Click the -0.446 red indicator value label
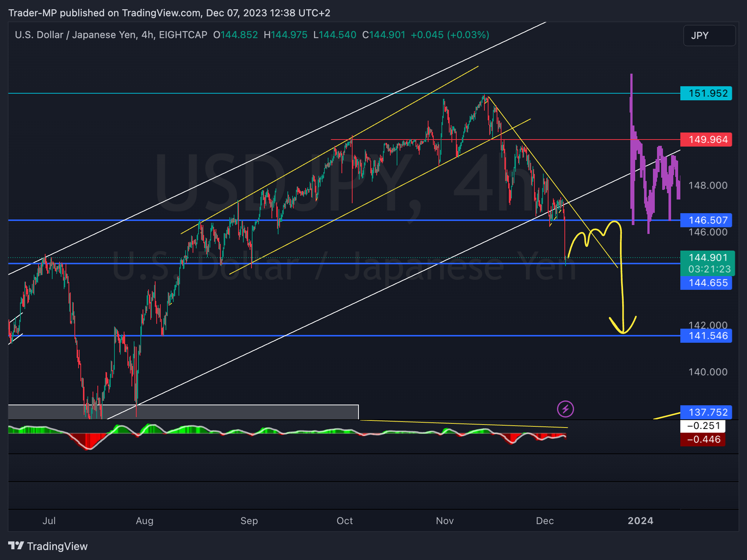This screenshot has width=747, height=560. 703,439
